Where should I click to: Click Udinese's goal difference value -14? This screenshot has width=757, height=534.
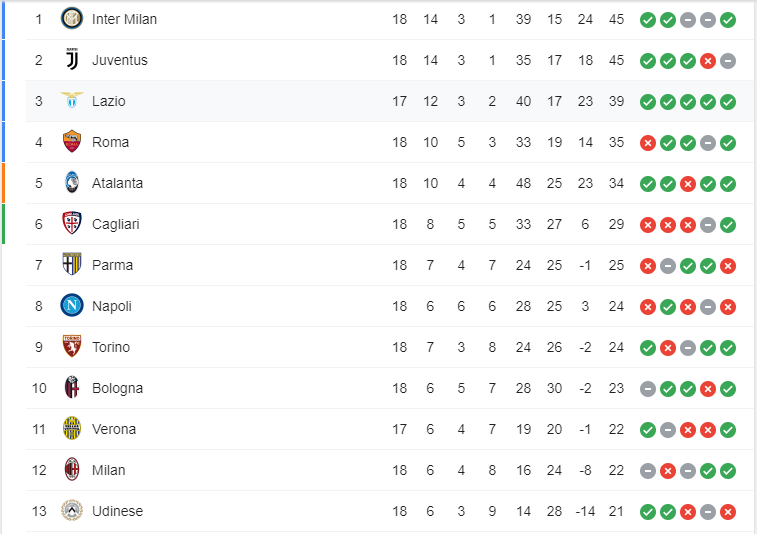585,511
